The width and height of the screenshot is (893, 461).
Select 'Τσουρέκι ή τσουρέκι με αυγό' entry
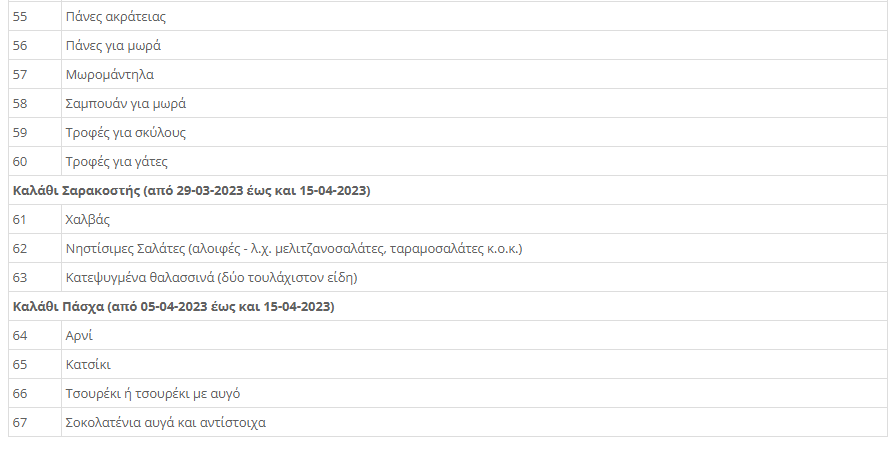click(x=152, y=394)
